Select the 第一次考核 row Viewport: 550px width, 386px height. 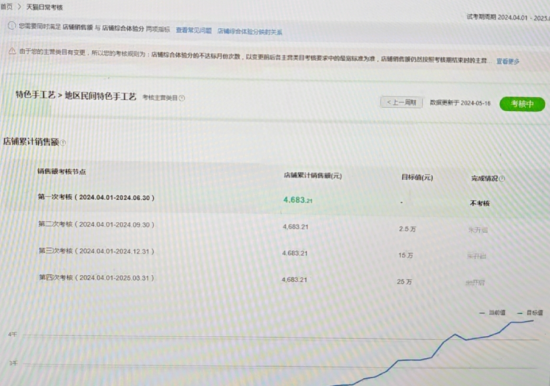(x=275, y=200)
